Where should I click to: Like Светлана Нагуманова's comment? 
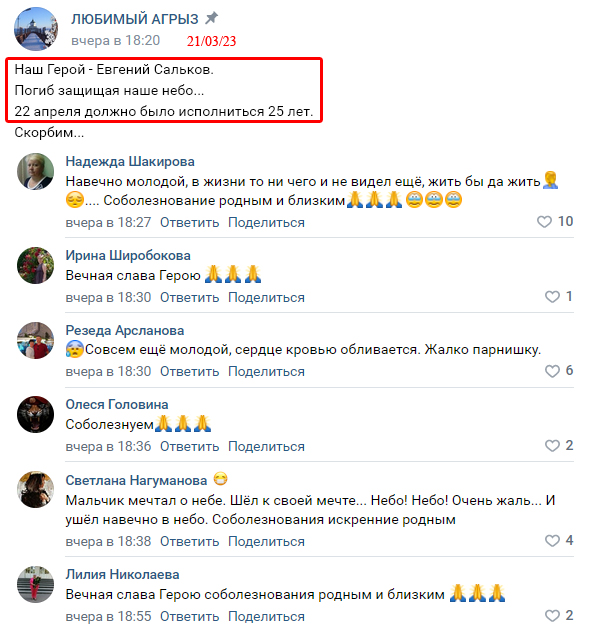[552, 541]
